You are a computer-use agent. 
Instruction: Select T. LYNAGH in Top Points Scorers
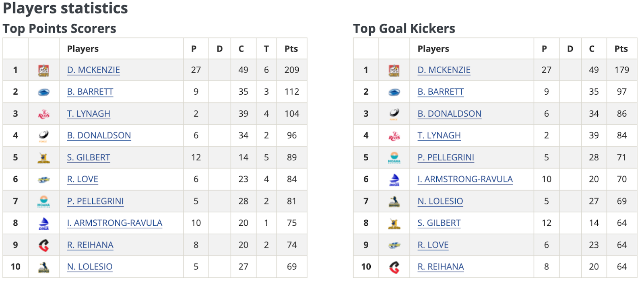[x=89, y=114]
